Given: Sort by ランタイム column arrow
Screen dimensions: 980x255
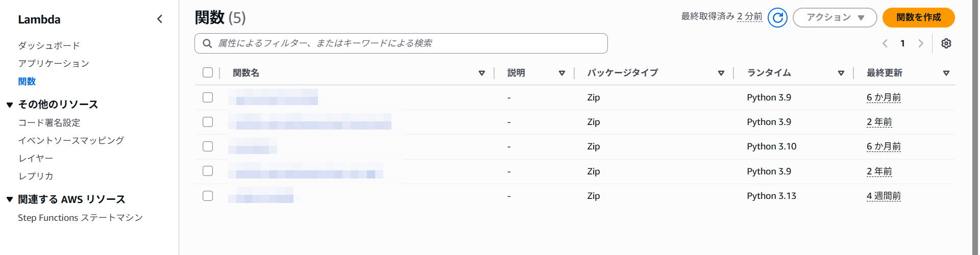Looking at the screenshot, I should click(x=841, y=73).
